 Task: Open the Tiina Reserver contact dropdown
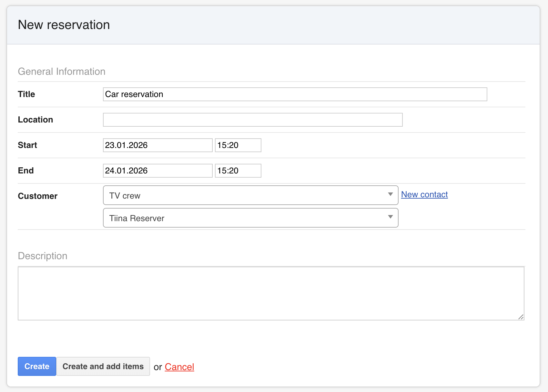[x=245, y=218]
